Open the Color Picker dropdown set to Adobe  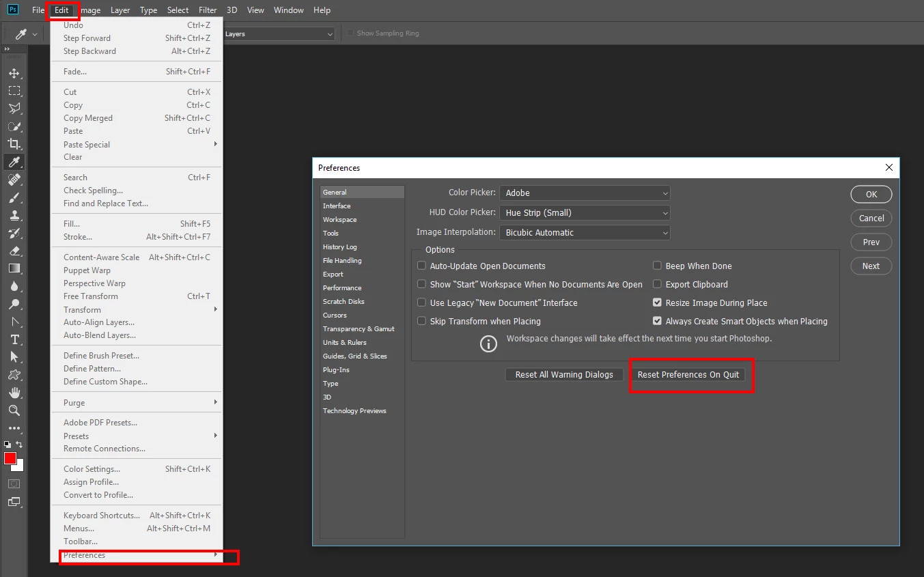585,193
